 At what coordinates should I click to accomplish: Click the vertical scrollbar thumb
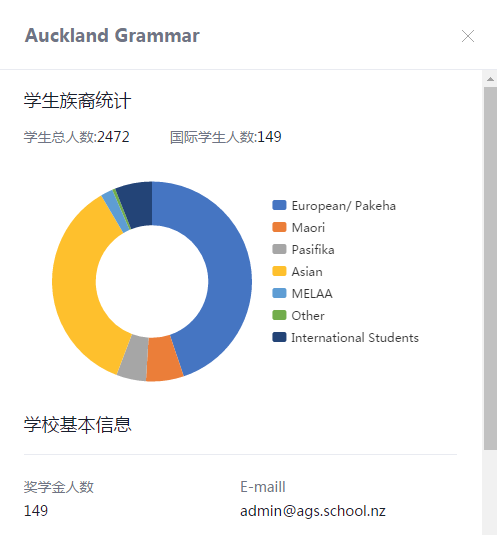tap(490, 268)
